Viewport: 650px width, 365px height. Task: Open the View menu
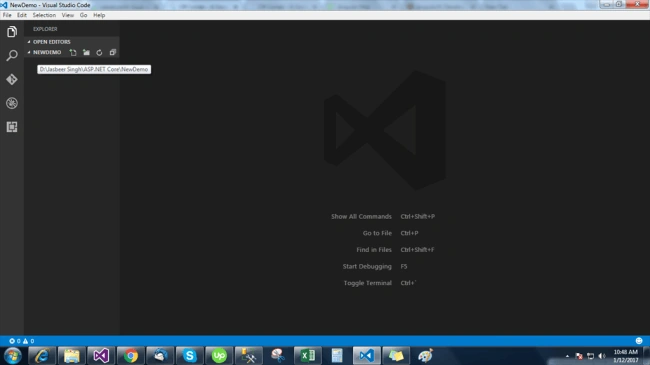[68, 15]
